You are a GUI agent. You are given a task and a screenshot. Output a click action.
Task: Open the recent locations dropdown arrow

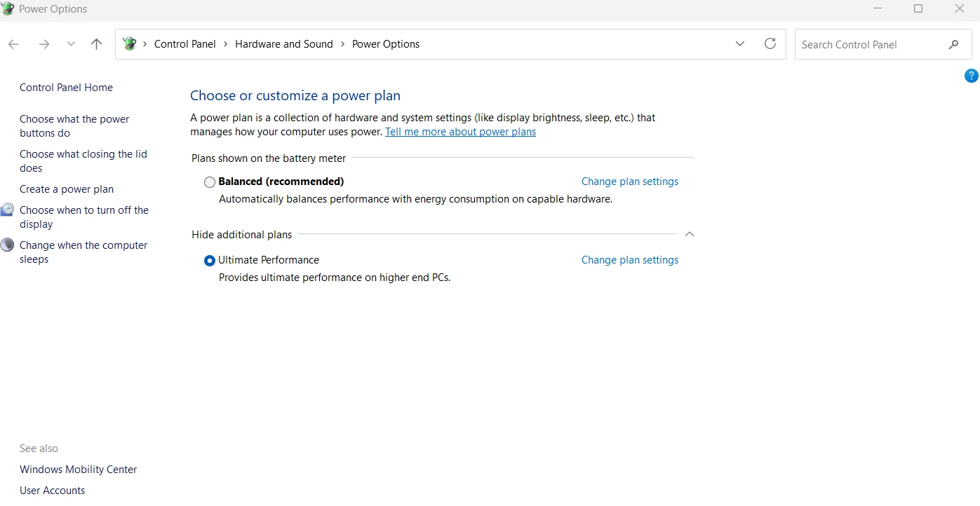[x=71, y=44]
